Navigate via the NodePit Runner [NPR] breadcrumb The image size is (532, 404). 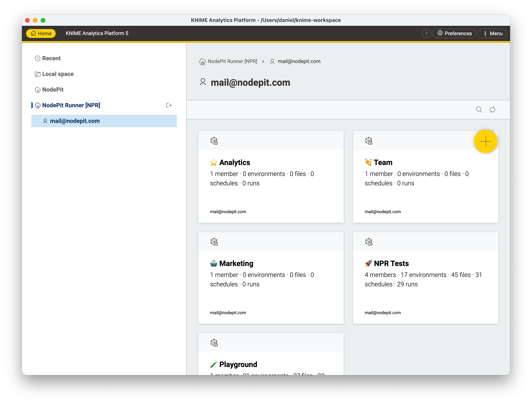coord(232,61)
